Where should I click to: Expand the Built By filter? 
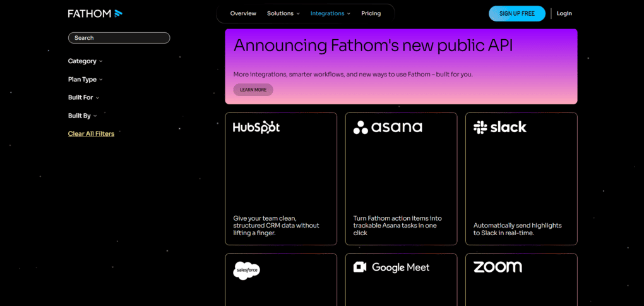pos(83,116)
